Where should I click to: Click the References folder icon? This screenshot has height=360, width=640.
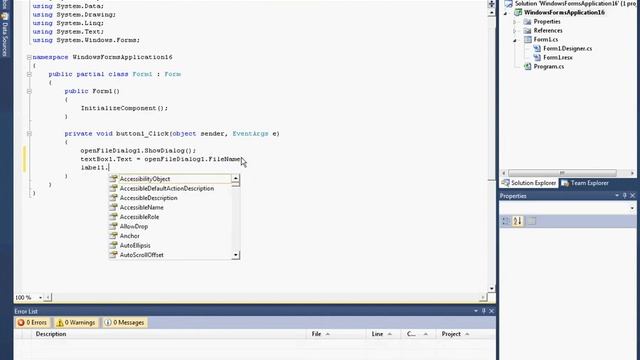tap(527, 31)
